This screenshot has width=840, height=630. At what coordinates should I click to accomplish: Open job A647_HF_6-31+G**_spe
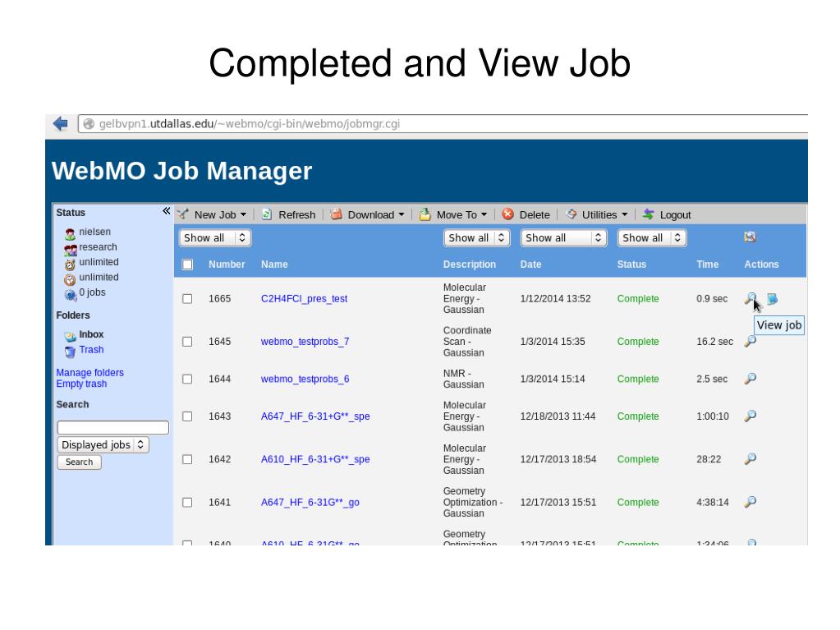click(315, 416)
